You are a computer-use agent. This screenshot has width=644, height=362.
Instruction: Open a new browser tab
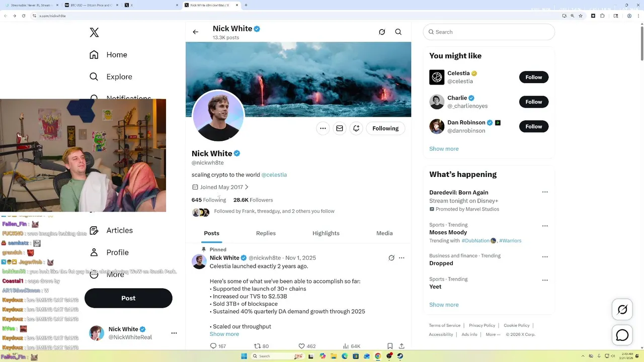(246, 5)
